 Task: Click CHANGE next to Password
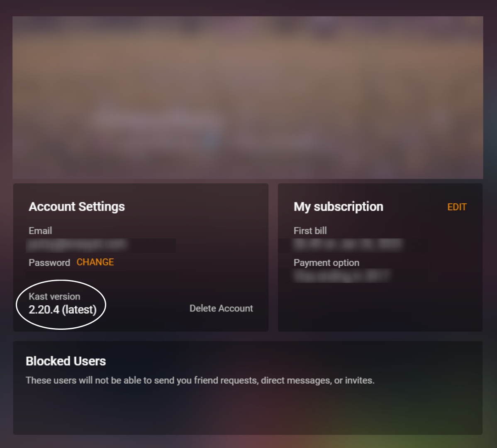95,262
